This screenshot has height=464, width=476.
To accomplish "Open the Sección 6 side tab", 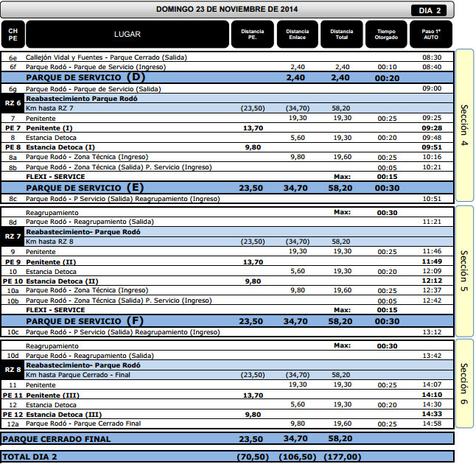I will tap(464, 383).
